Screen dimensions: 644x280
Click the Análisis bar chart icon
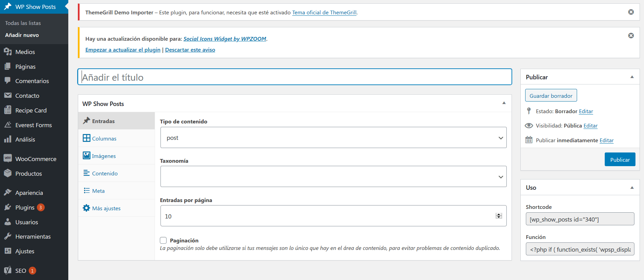(x=8, y=139)
